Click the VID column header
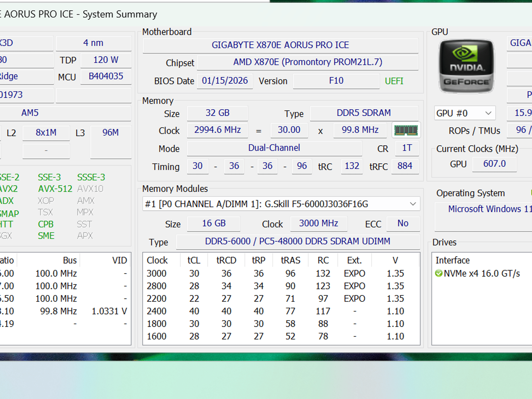The height and width of the screenshot is (399, 532). click(119, 260)
